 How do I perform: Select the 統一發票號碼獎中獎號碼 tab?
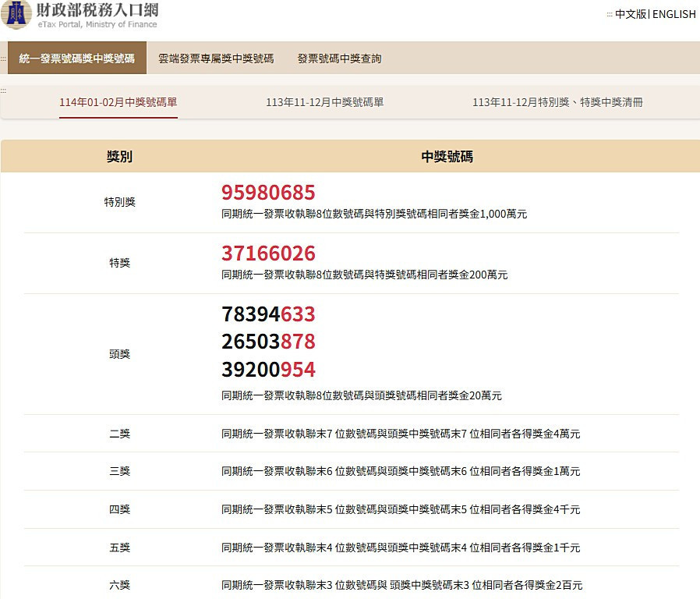click(76, 57)
